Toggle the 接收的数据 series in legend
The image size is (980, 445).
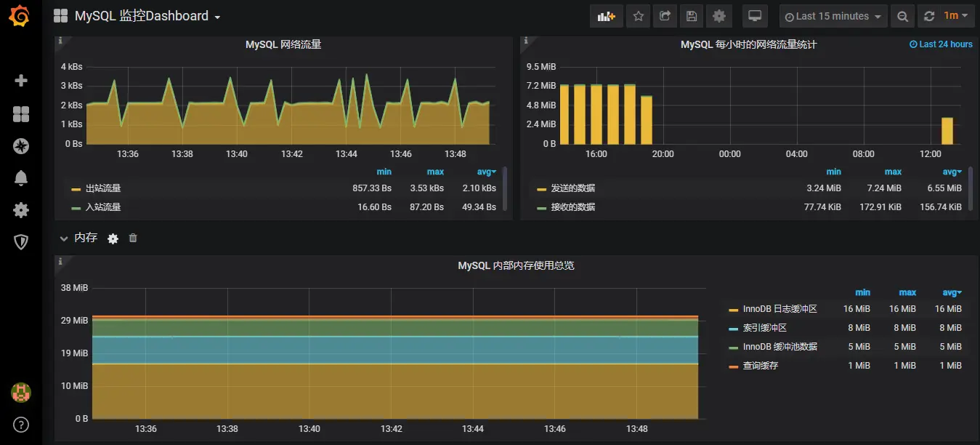(572, 207)
